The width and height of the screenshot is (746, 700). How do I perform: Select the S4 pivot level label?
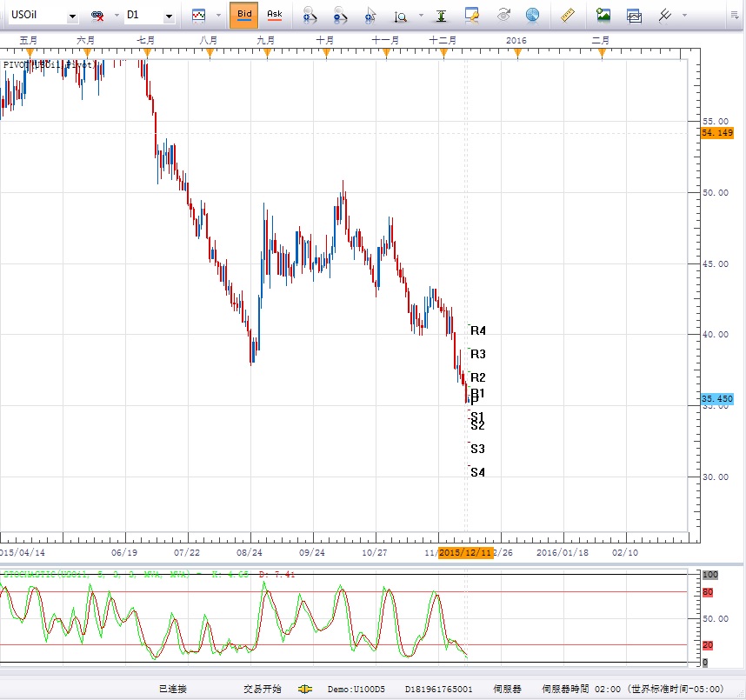point(477,472)
